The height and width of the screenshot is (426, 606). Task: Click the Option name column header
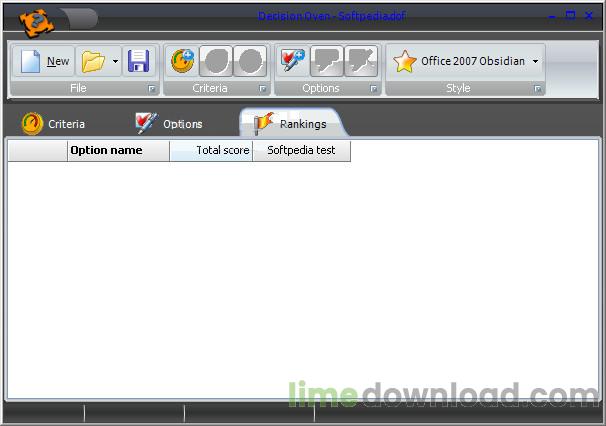118,151
